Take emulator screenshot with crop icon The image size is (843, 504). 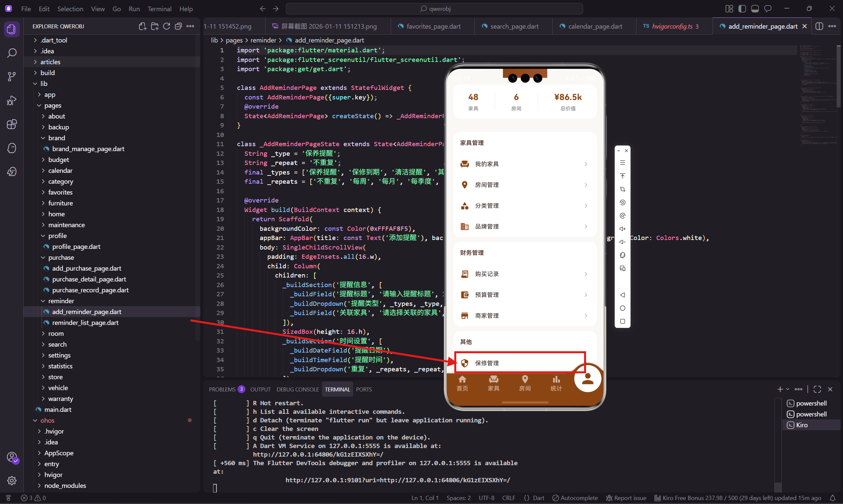click(x=623, y=189)
